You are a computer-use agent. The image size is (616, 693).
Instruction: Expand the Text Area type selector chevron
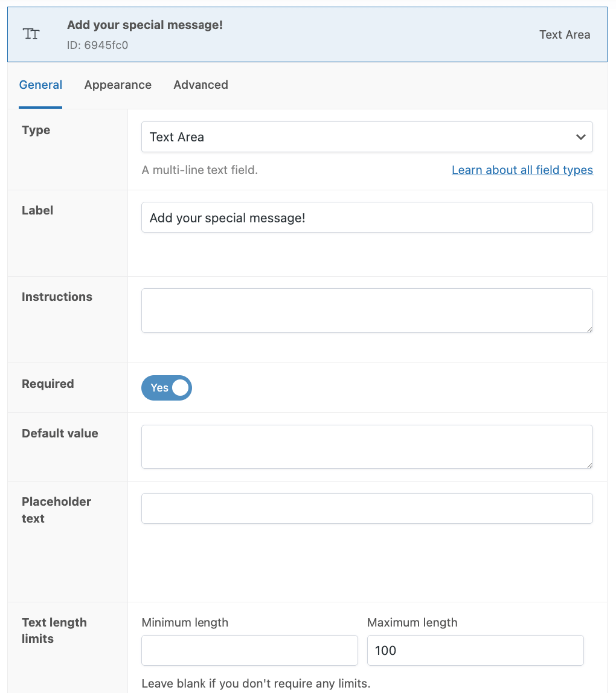point(580,137)
